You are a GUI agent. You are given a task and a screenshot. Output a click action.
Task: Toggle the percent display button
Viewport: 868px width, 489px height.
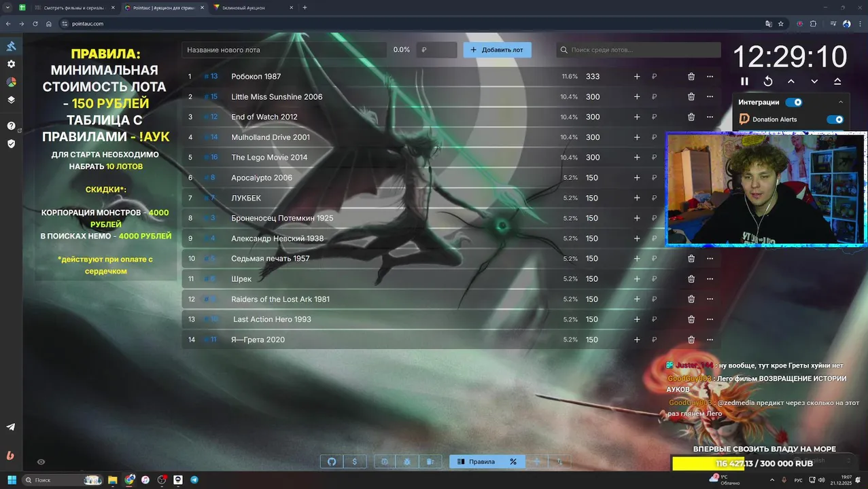pos(513,462)
